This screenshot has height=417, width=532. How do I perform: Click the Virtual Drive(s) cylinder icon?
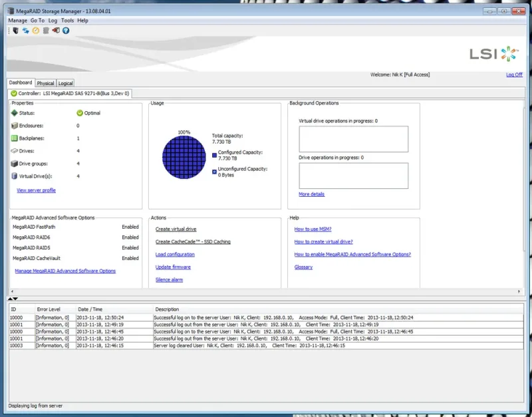(14, 176)
